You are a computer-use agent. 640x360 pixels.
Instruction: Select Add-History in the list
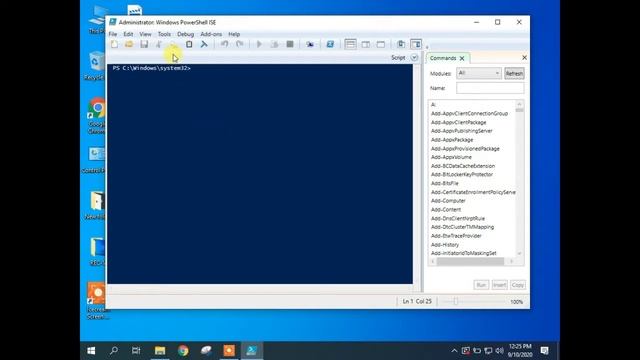[x=445, y=245]
